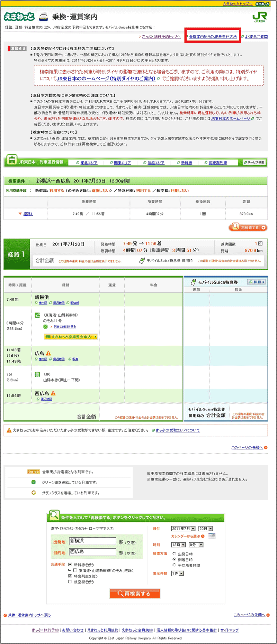Click the サービス概要 button in train info bar
Image resolution: width=277 pixels, height=644 pixels.
coord(254,162)
